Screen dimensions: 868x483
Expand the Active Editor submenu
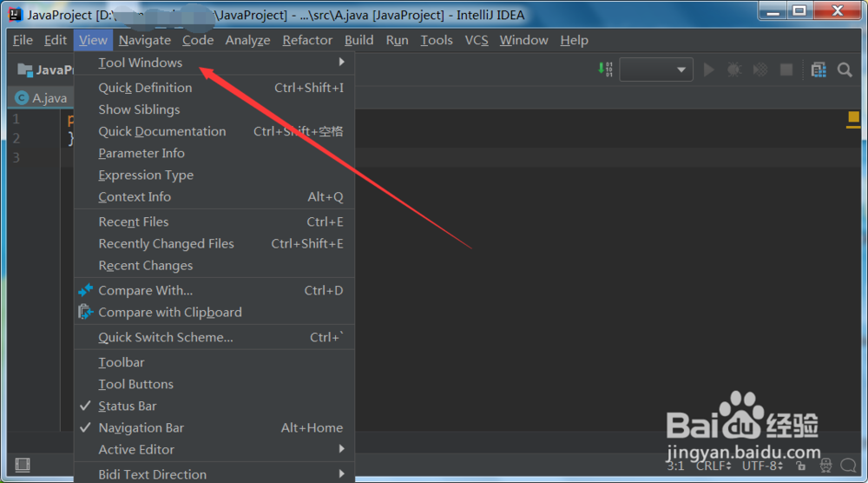(x=214, y=449)
